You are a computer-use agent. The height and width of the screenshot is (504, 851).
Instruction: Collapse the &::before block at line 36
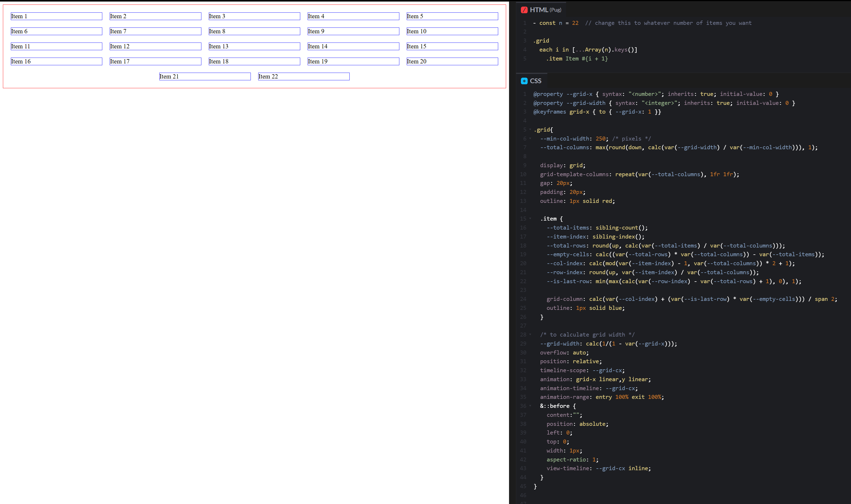click(x=530, y=406)
